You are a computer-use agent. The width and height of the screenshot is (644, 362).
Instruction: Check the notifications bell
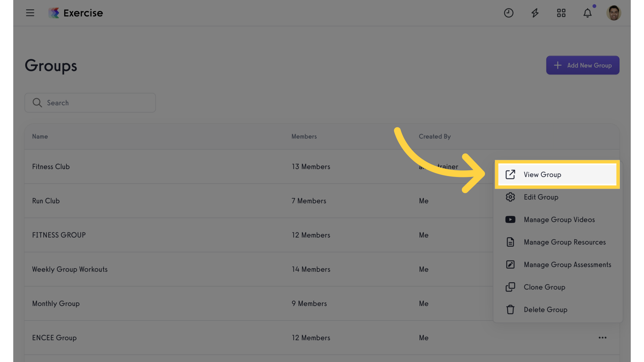pyautogui.click(x=587, y=13)
